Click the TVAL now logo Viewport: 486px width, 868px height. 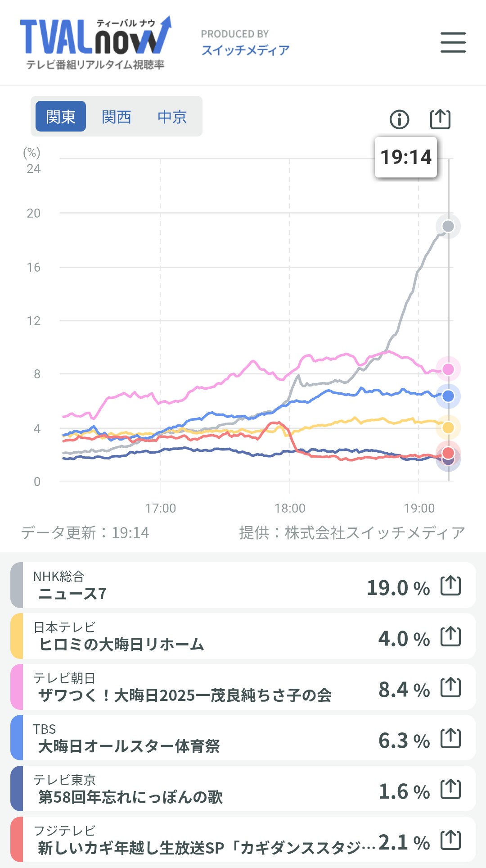click(x=95, y=43)
